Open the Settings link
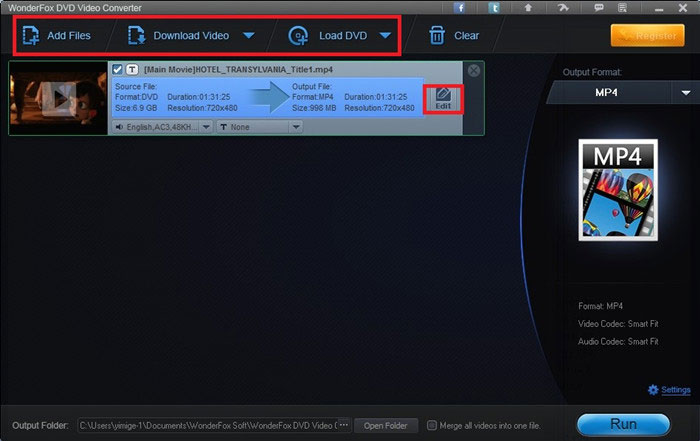700x441 pixels. pyautogui.click(x=675, y=390)
